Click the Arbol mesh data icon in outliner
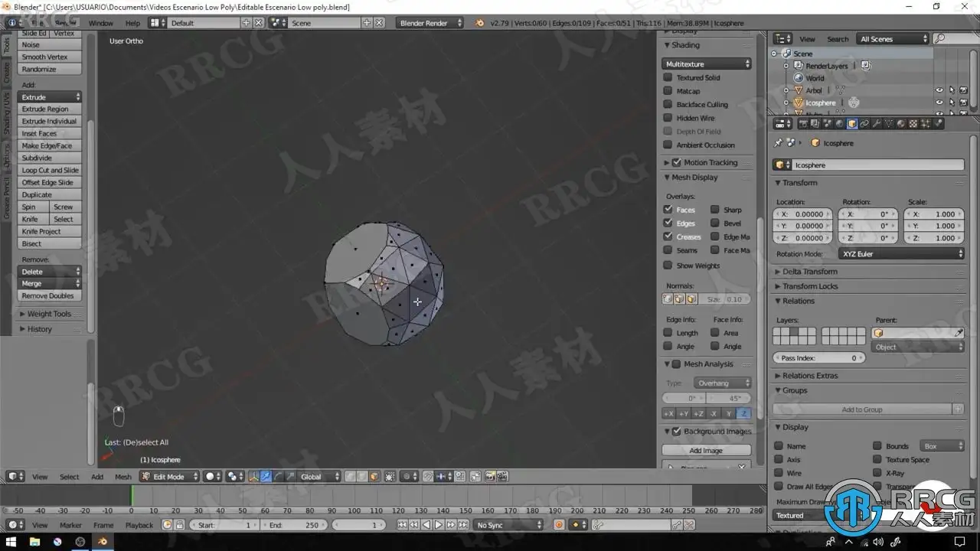980x551 pixels. pyautogui.click(x=840, y=90)
